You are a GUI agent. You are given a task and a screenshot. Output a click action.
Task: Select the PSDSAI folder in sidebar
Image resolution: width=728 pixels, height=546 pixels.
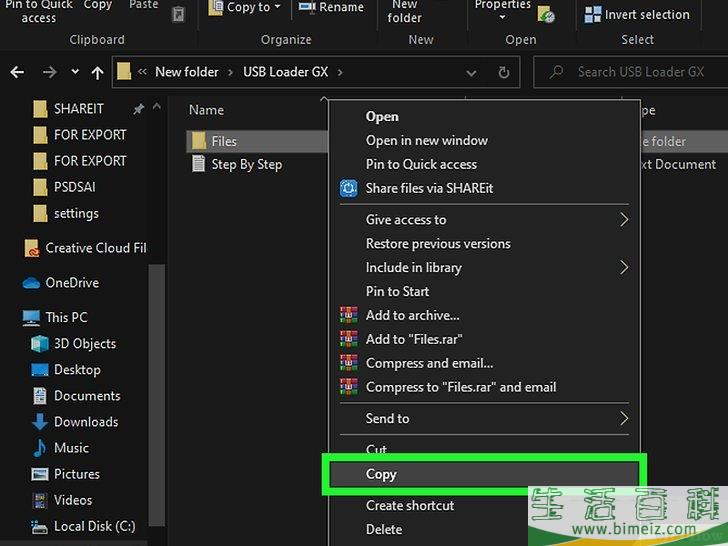point(65,187)
